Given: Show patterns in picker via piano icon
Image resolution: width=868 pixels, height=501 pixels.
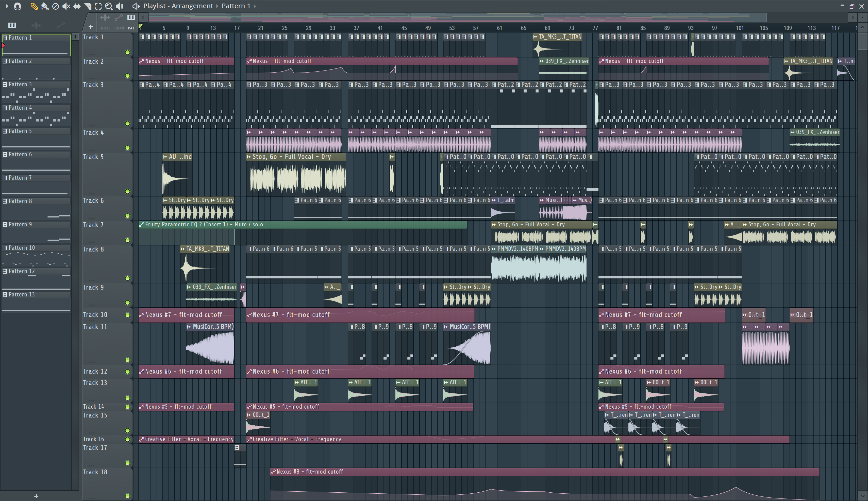Looking at the screenshot, I should coord(12,25).
